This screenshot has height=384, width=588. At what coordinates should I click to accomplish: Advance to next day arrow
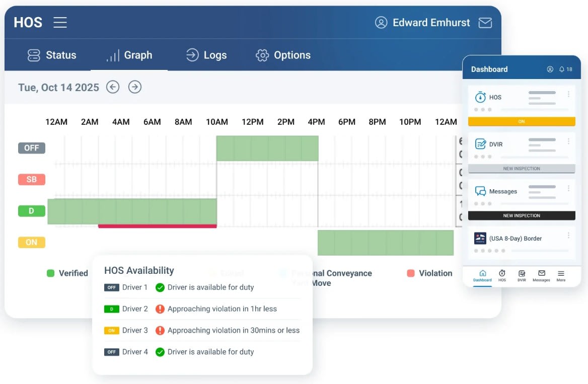(x=134, y=87)
